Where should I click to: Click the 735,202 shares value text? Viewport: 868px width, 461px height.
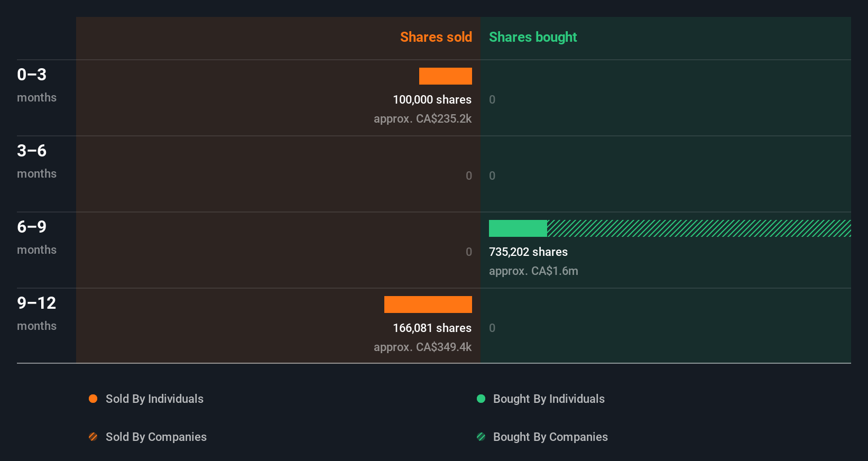528,252
